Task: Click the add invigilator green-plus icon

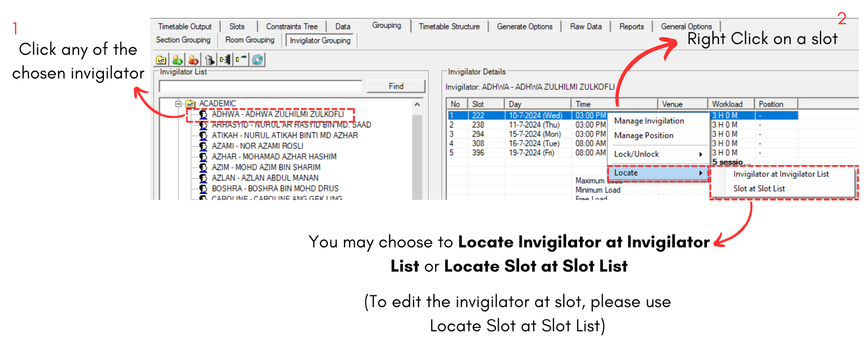Action: pos(177,60)
